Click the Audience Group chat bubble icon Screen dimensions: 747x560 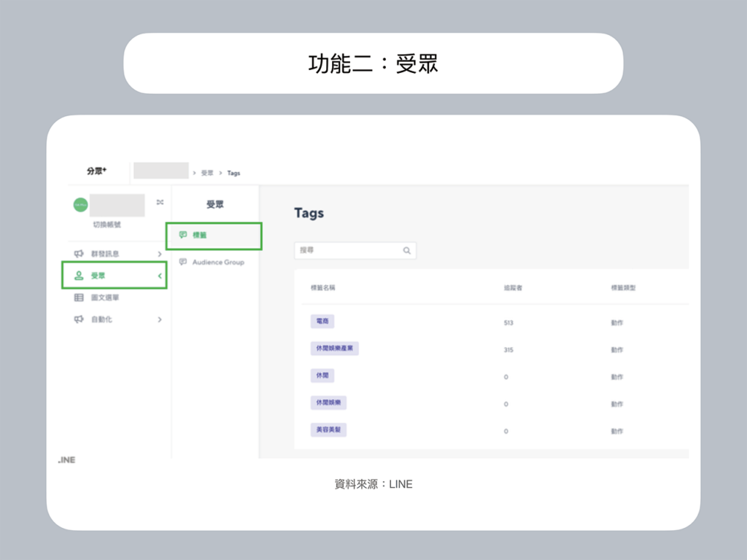pos(183,262)
